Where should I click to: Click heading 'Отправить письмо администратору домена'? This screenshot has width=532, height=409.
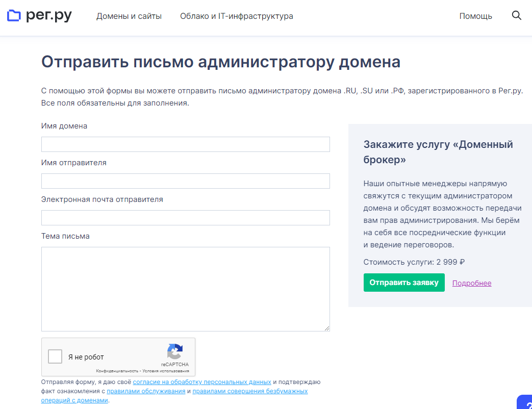[221, 62]
